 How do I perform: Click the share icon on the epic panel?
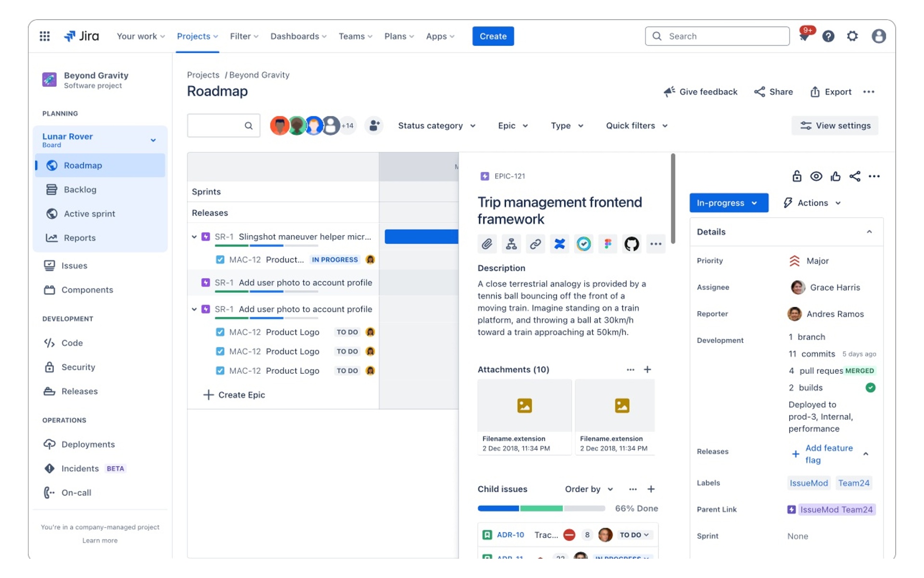[855, 176]
